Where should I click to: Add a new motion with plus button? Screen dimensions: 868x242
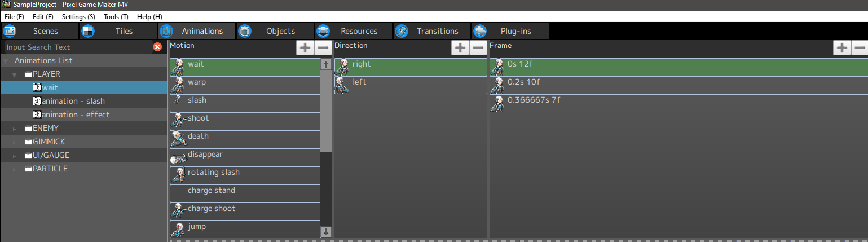[x=305, y=48]
